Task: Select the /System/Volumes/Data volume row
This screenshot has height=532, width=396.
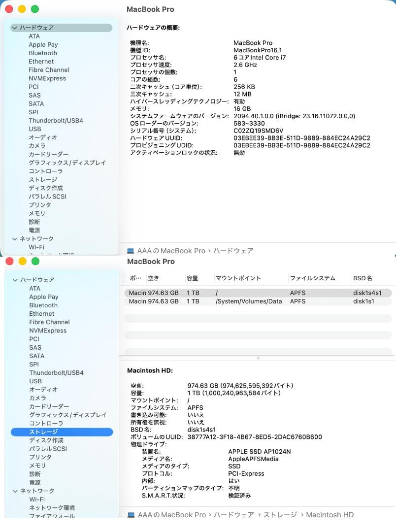Action: click(222, 301)
